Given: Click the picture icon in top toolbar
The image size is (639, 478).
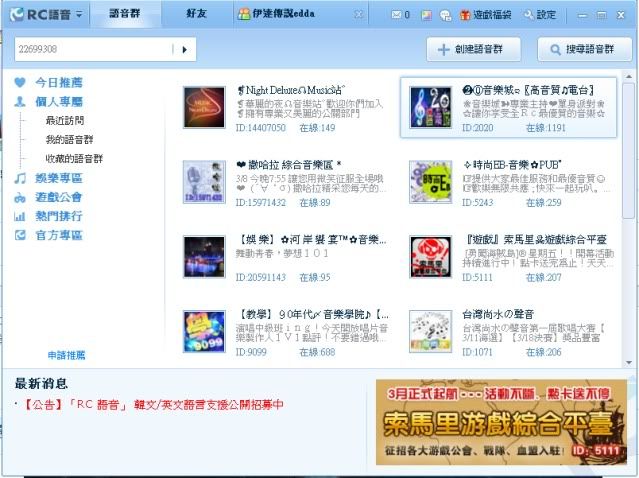Looking at the screenshot, I should 426,15.
